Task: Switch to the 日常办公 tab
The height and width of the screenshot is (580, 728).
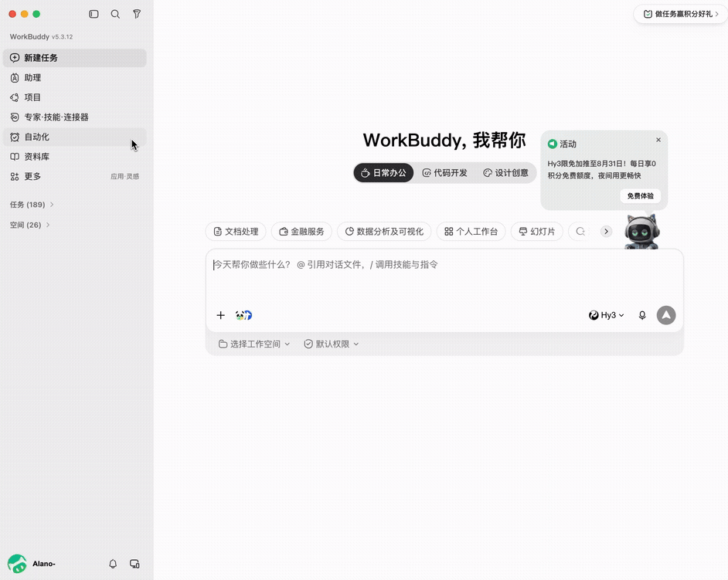Action: [x=383, y=172]
